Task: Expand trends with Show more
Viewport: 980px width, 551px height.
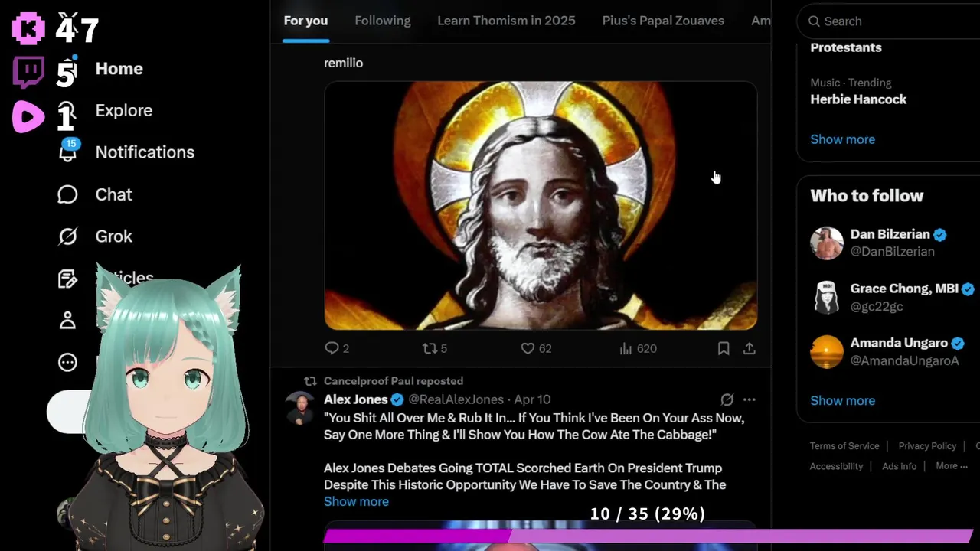Action: point(842,139)
